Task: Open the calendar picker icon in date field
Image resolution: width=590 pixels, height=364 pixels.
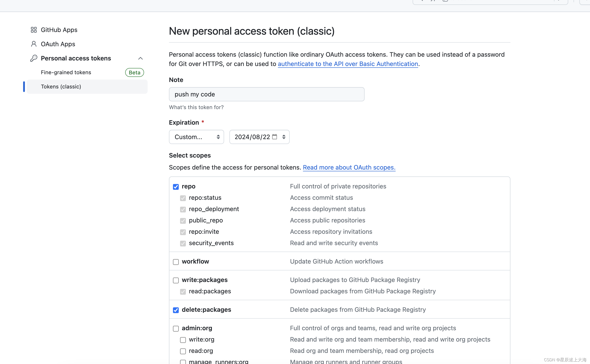Action: [x=275, y=137]
